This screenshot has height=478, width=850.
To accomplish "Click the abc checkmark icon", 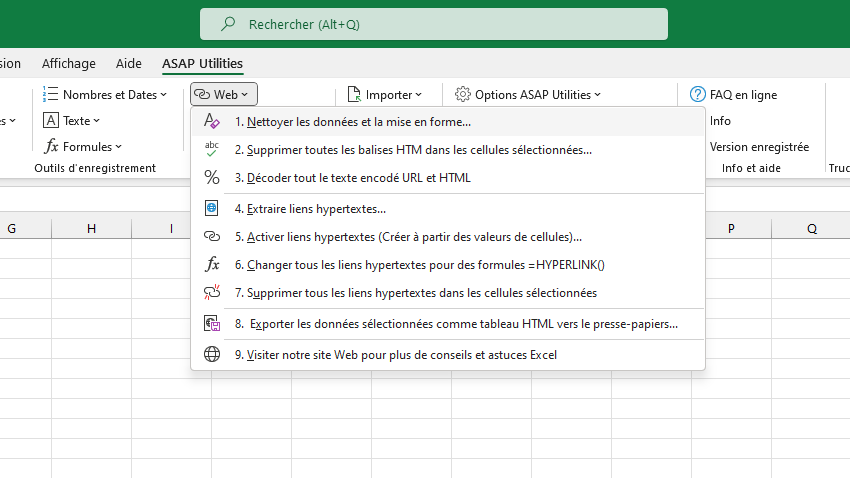I will 211,149.
